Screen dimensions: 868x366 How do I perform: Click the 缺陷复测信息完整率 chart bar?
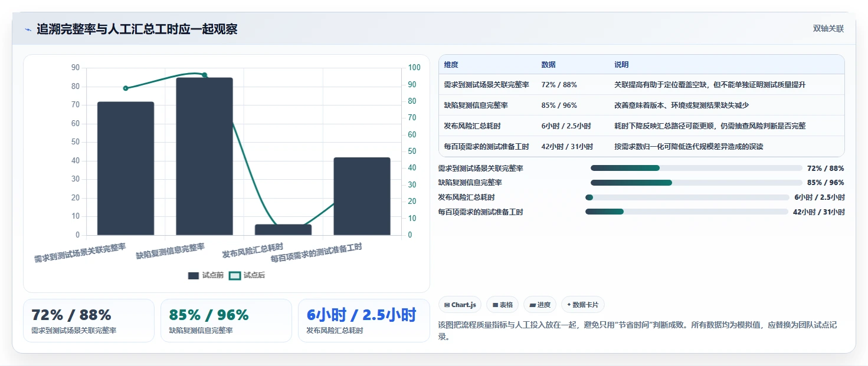click(205, 156)
